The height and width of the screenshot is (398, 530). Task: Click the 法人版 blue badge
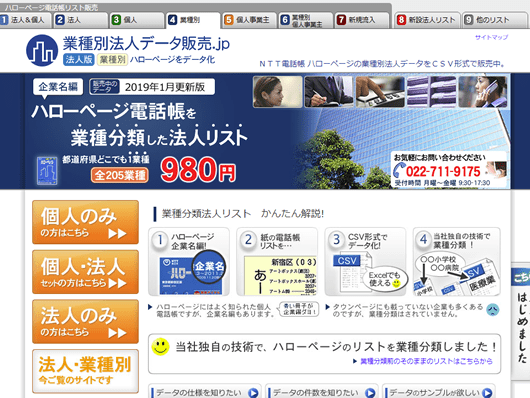point(78,60)
